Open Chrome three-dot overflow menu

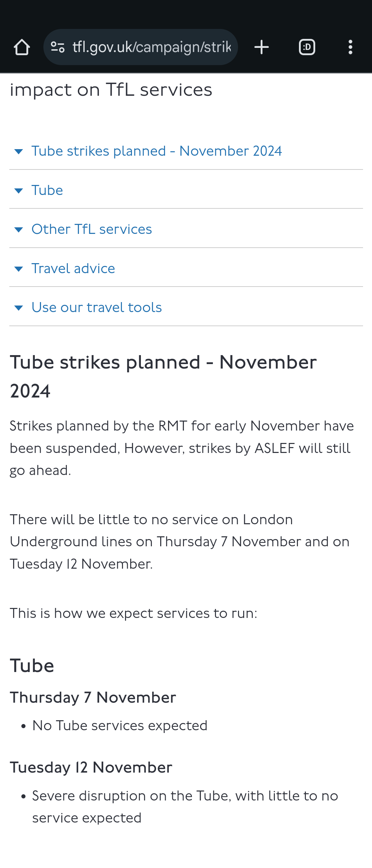pyautogui.click(x=350, y=47)
